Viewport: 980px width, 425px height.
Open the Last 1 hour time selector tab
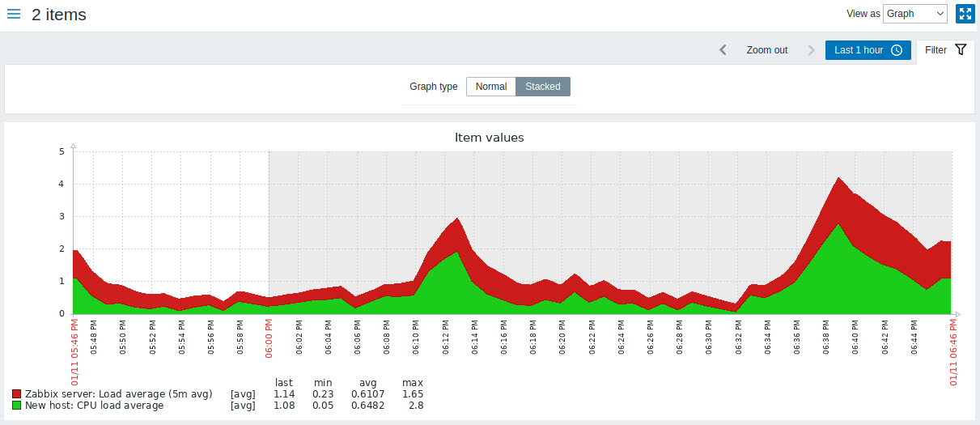tap(868, 50)
